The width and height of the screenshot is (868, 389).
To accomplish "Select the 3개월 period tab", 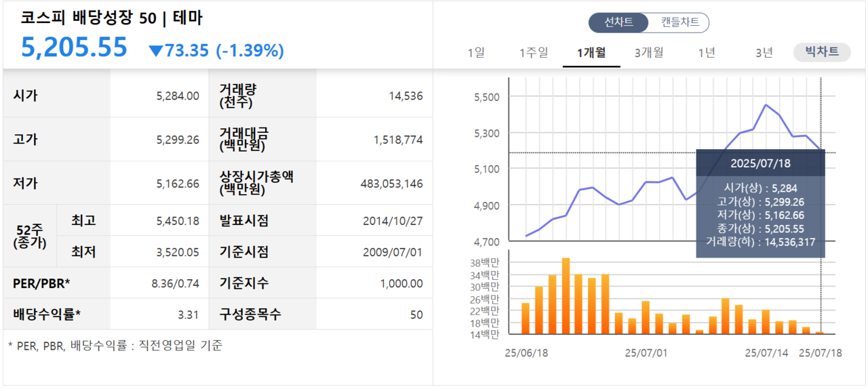I will click(649, 52).
